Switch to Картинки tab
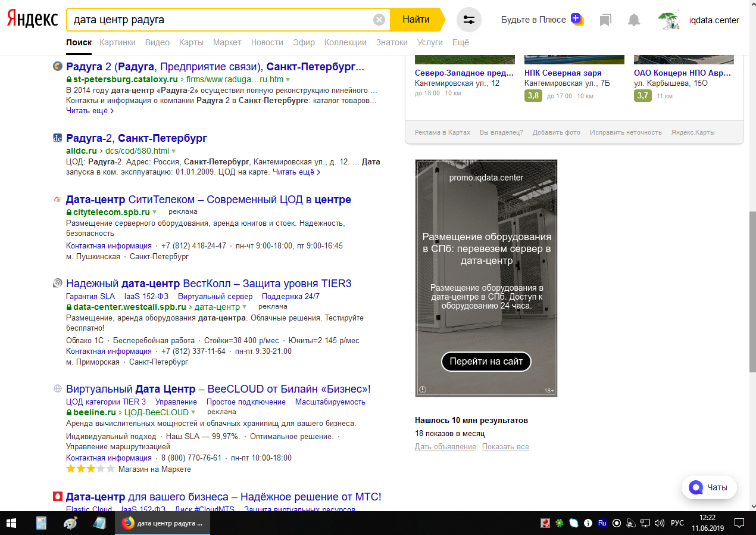Image resolution: width=756 pixels, height=535 pixels. tap(118, 42)
